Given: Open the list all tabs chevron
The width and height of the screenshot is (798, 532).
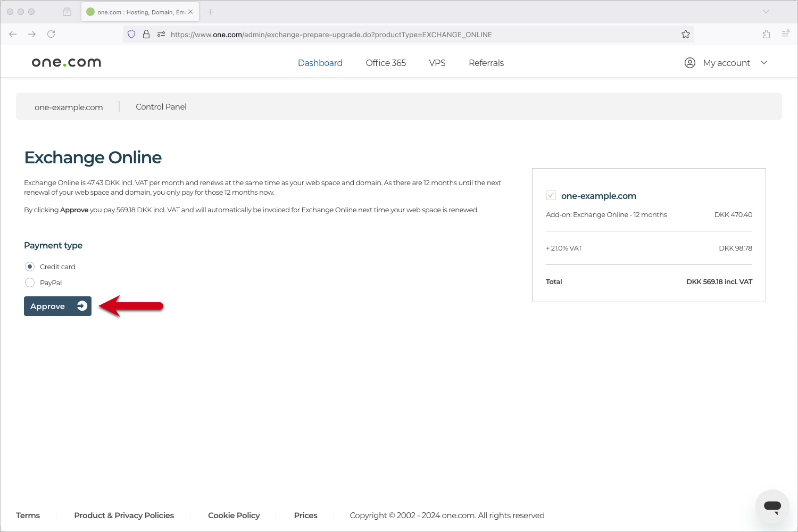Looking at the screenshot, I should tap(766, 12).
